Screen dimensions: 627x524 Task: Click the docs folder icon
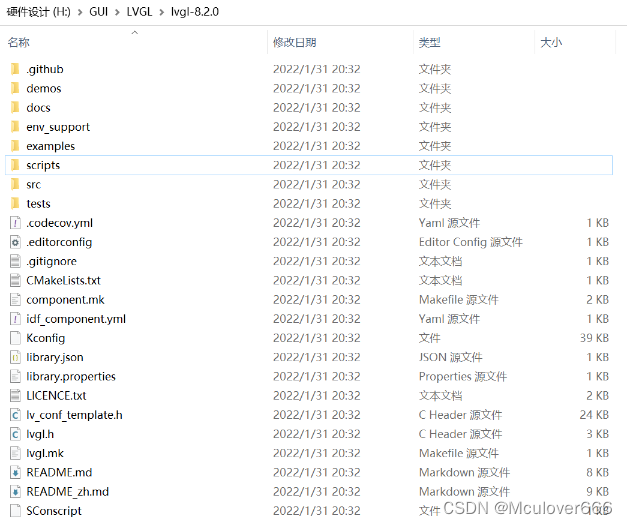[15, 108]
